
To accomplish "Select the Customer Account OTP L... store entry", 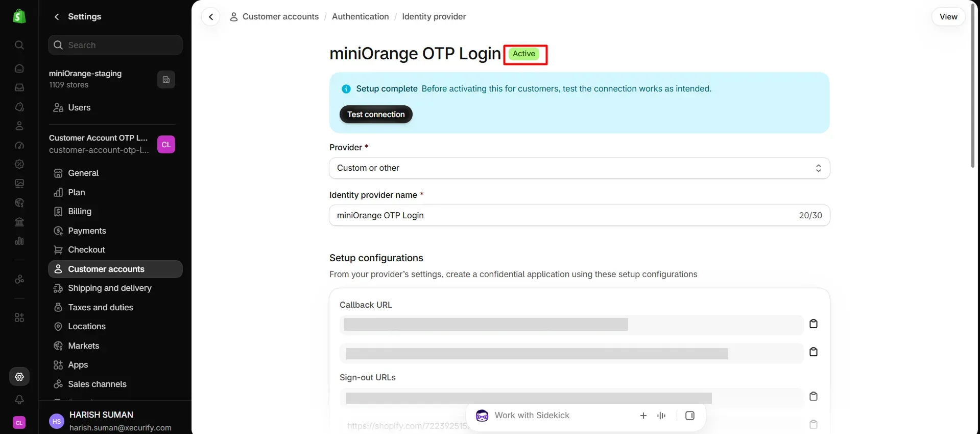I will (112, 144).
